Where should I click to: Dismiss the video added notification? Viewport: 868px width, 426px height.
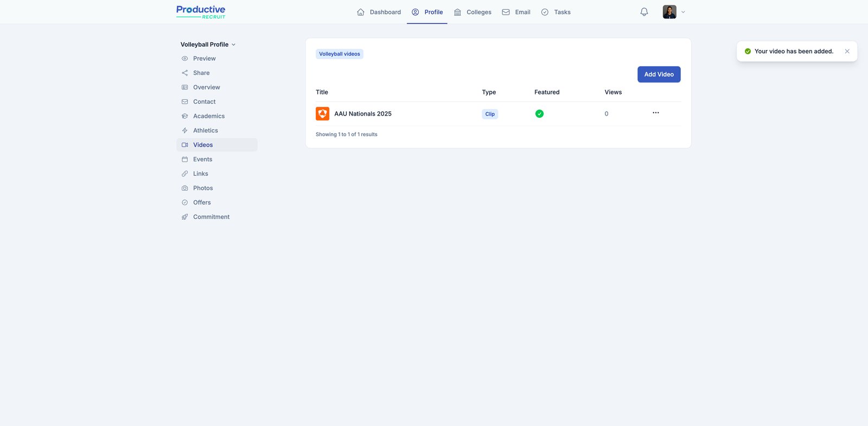pyautogui.click(x=847, y=52)
